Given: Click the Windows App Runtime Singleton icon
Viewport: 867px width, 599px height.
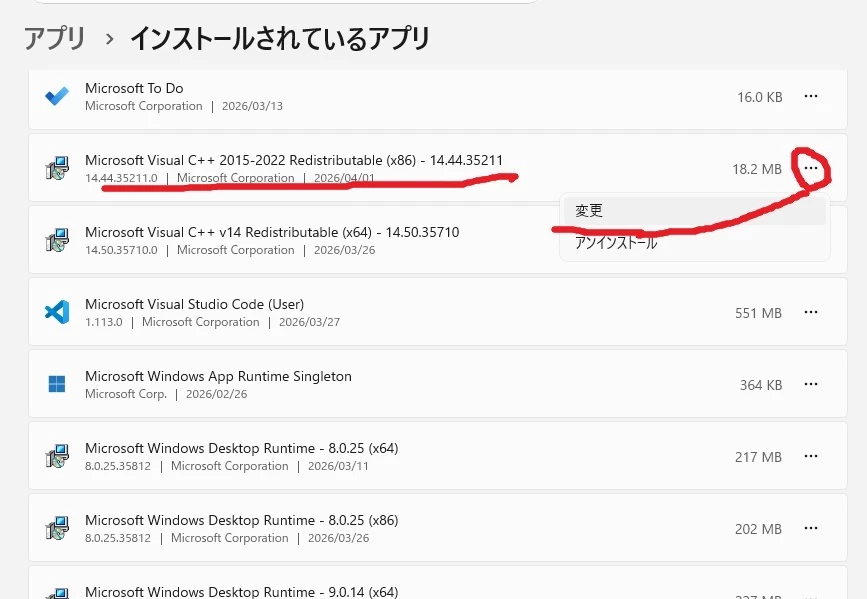Looking at the screenshot, I should [57, 384].
